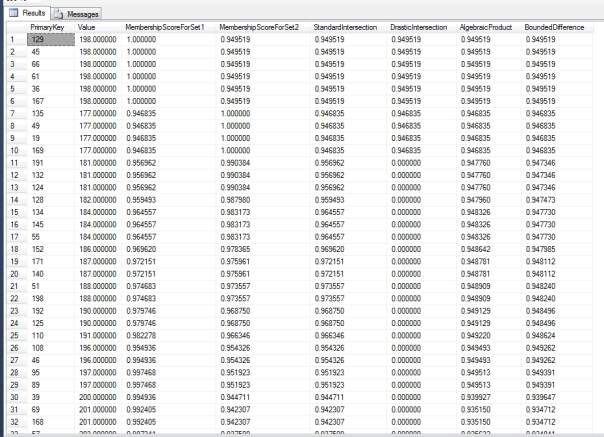Select the BoundedDifference column header
Image resolution: width=604 pixels, height=437 pixels.
click(x=557, y=27)
